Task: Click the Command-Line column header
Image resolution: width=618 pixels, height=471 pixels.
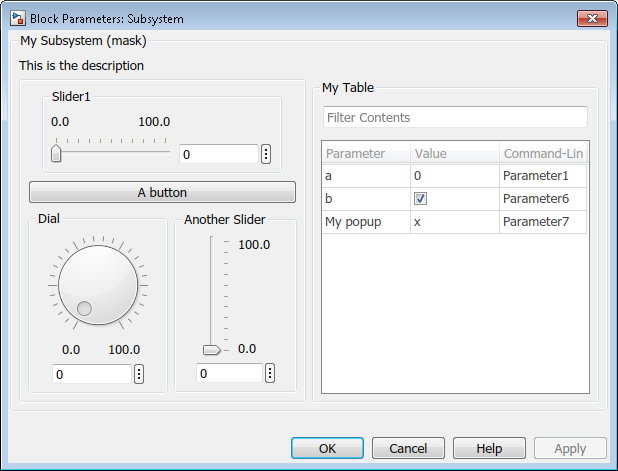Action: pyautogui.click(x=543, y=153)
